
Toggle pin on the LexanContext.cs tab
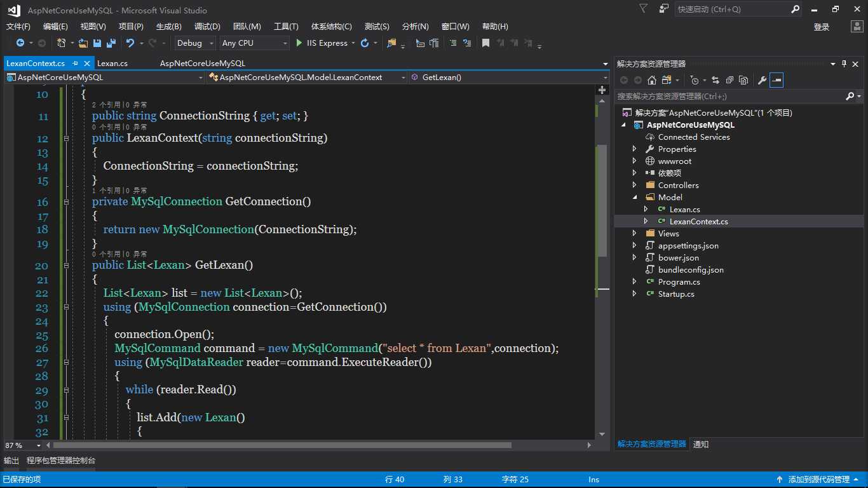(x=75, y=64)
